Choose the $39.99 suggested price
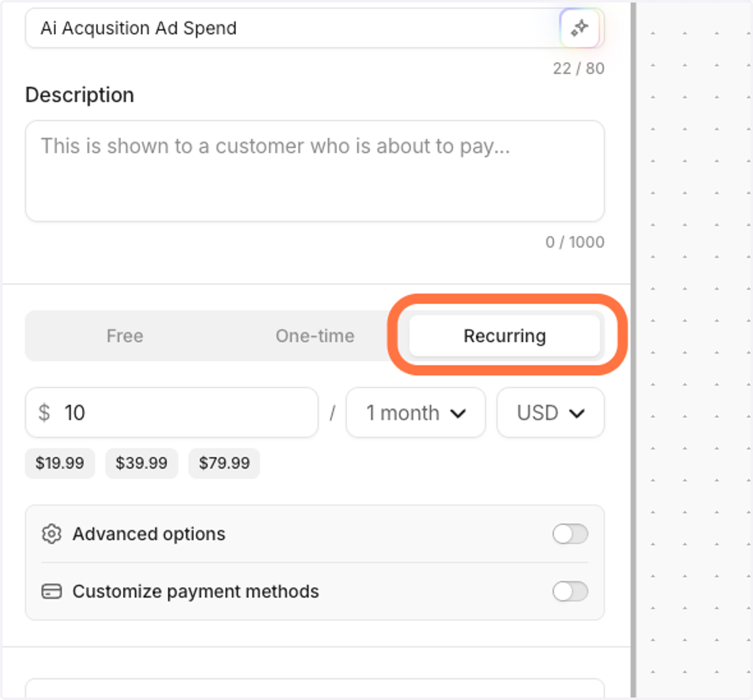This screenshot has width=753, height=700. coord(141,464)
